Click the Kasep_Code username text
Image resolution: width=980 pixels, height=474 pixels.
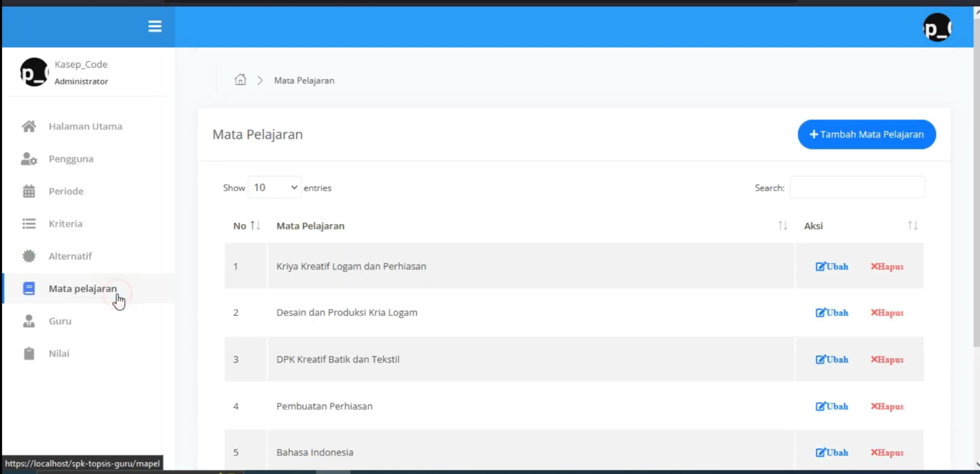tap(81, 64)
